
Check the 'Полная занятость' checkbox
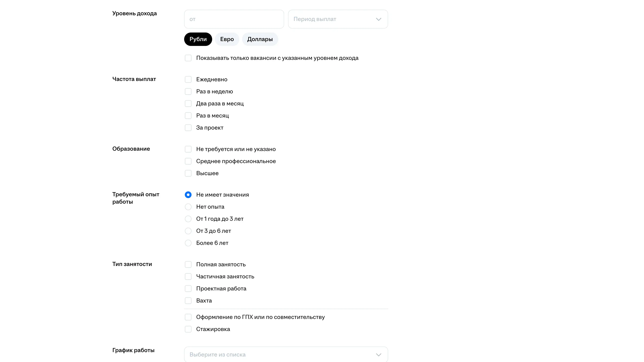click(188, 264)
